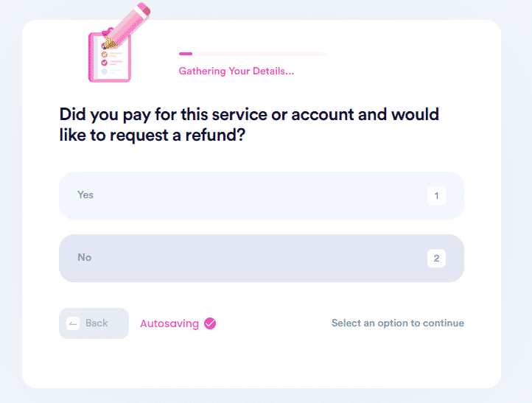Click the 'No' label text

point(85,257)
